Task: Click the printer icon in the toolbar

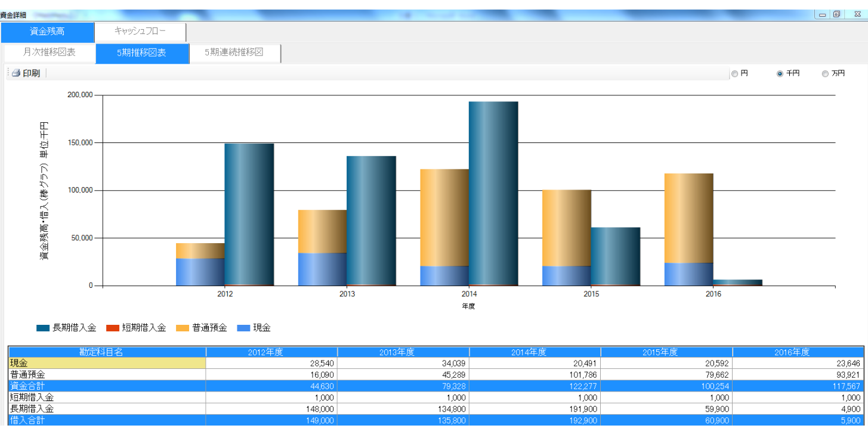Action: (16, 73)
